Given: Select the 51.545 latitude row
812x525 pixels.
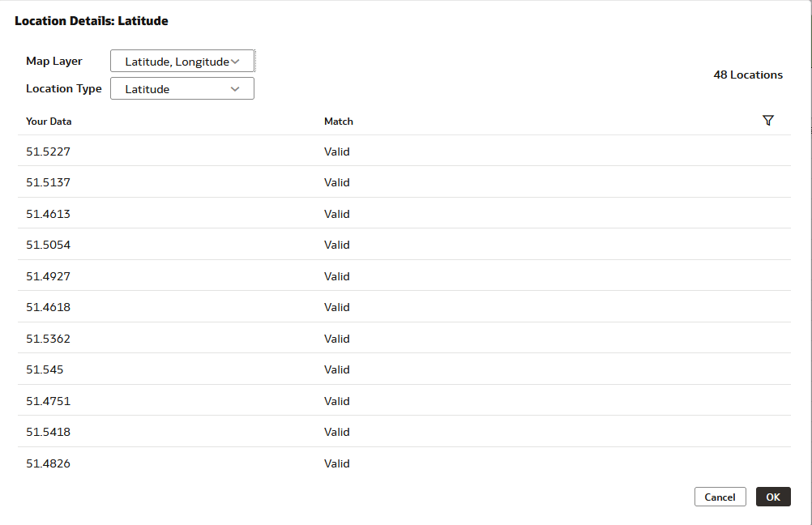Looking at the screenshot, I should (x=45, y=369).
